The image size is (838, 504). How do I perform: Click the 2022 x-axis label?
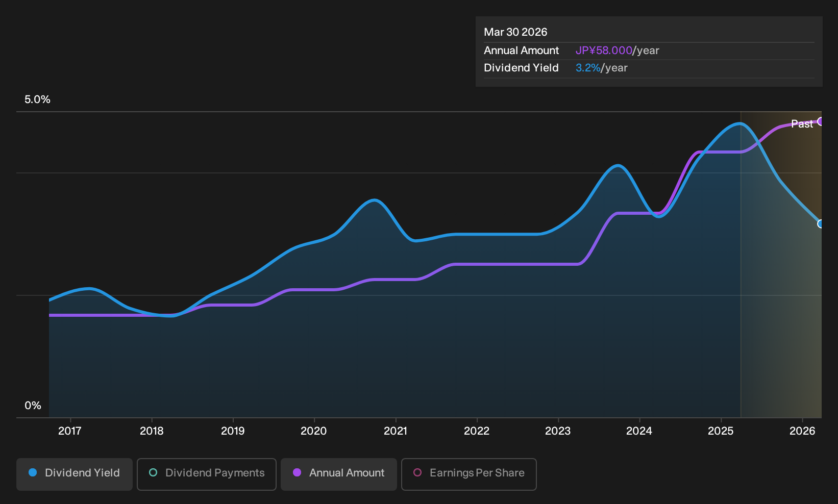(477, 431)
